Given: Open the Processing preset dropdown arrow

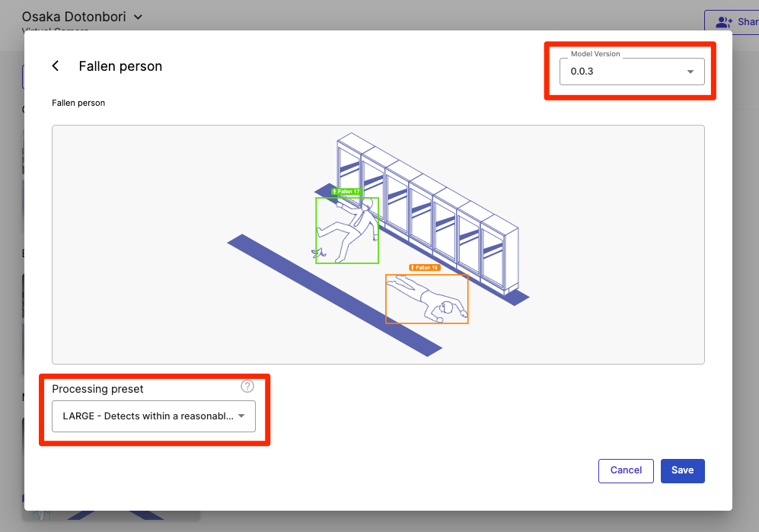Looking at the screenshot, I should point(241,416).
